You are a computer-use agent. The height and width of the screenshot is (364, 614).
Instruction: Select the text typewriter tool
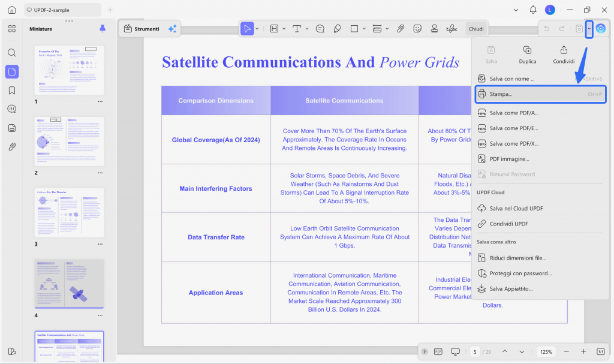pyautogui.click(x=297, y=29)
